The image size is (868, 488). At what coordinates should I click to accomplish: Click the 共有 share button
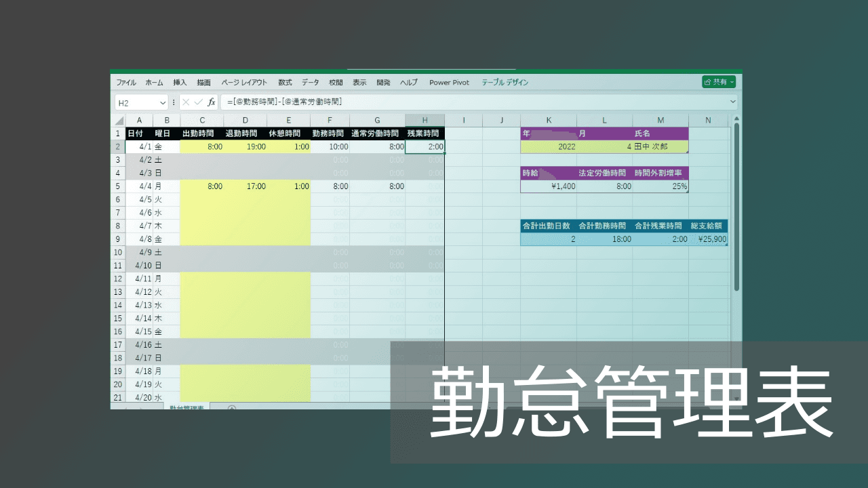[719, 82]
